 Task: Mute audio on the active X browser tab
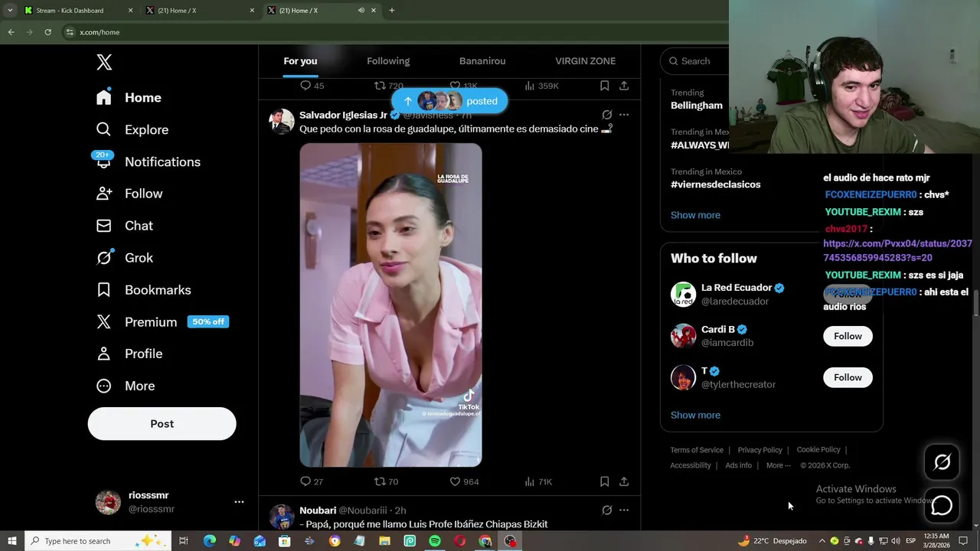pyautogui.click(x=361, y=11)
